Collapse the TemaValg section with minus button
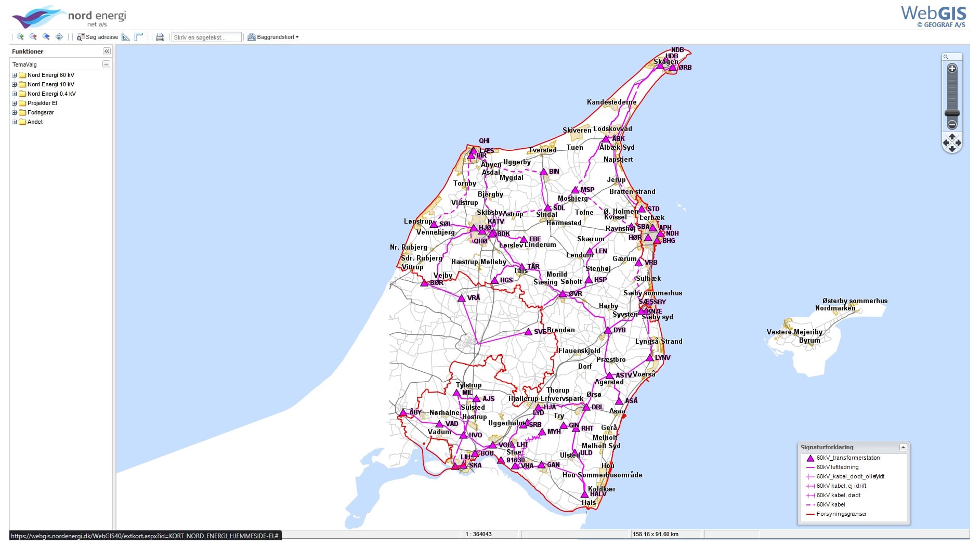Viewport: 980px width, 546px height. [x=106, y=64]
